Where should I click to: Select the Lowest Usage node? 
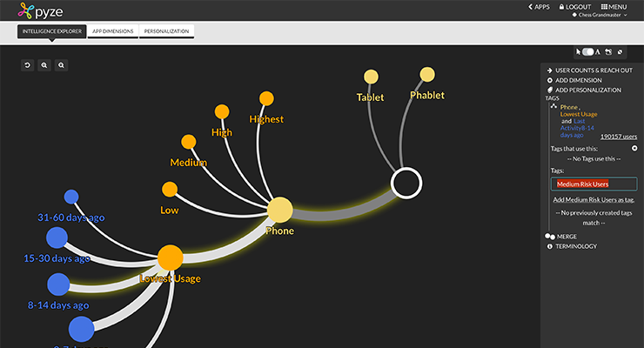[170, 258]
